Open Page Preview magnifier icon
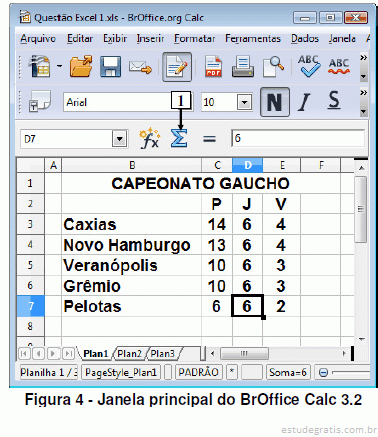The image size is (378, 437). tap(274, 66)
